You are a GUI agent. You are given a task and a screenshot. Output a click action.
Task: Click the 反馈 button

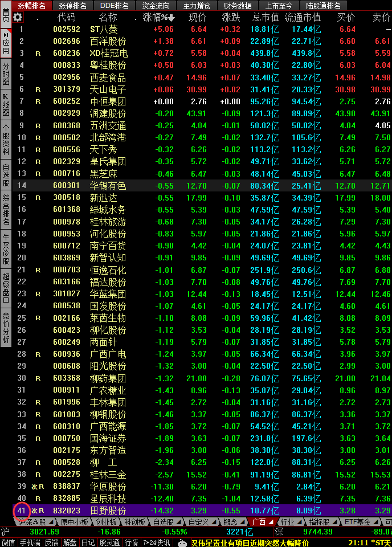pyautogui.click(x=52, y=543)
